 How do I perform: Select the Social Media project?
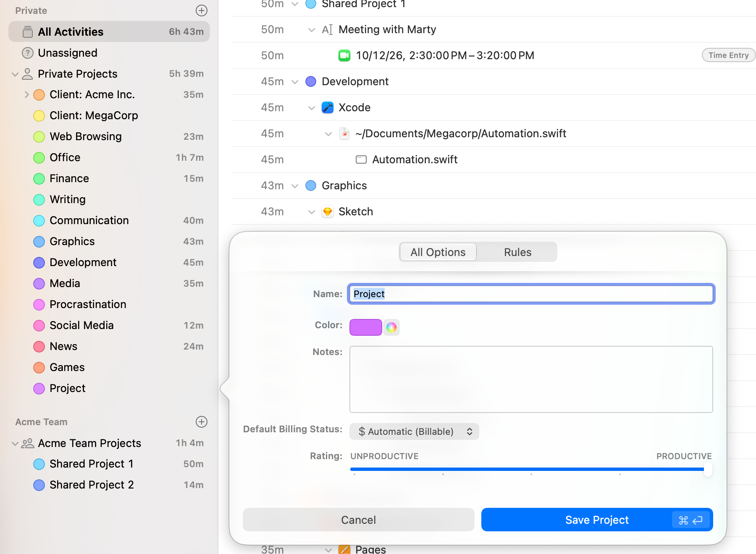109,325
